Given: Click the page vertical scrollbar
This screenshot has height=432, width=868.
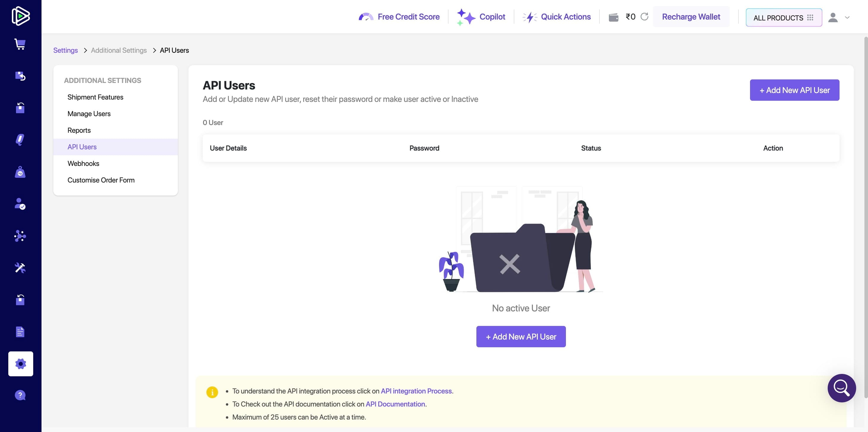Looking at the screenshot, I should (x=865, y=215).
